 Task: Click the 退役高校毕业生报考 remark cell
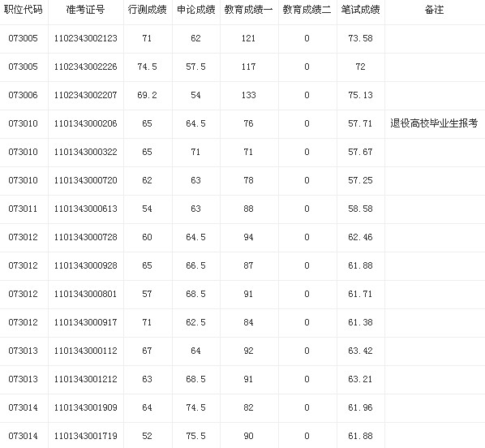pos(434,123)
